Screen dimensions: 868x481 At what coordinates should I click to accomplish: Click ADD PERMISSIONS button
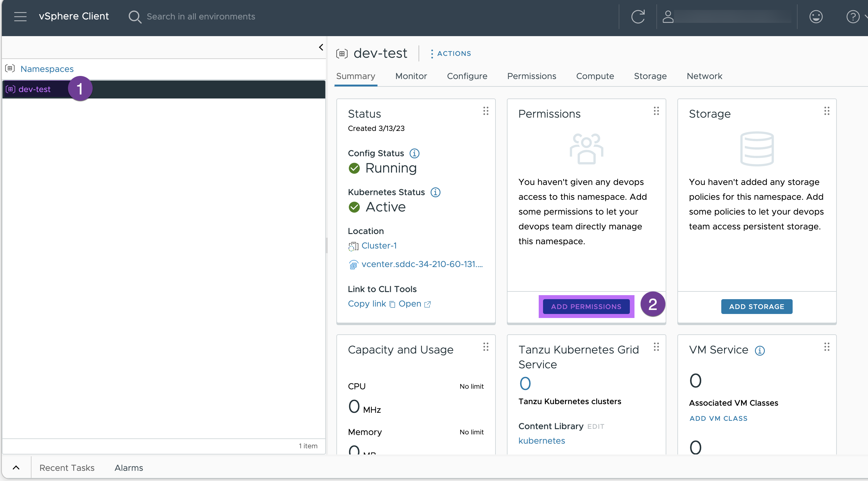[x=585, y=306]
